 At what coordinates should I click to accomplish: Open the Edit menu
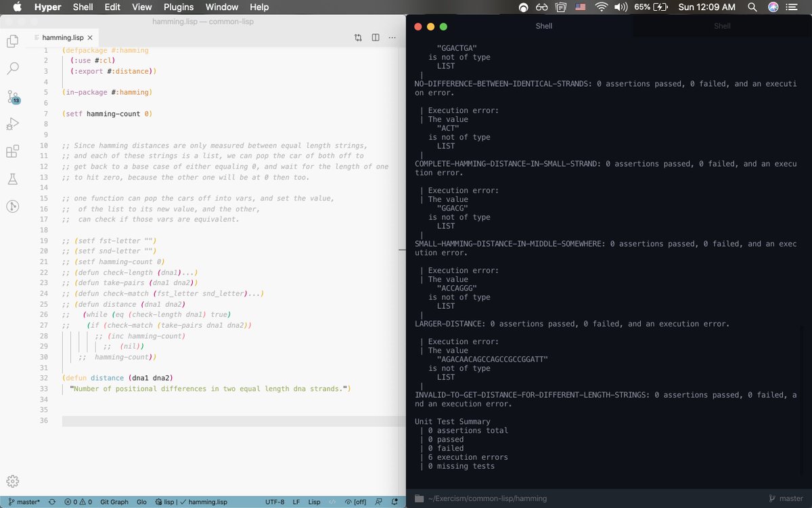click(112, 7)
